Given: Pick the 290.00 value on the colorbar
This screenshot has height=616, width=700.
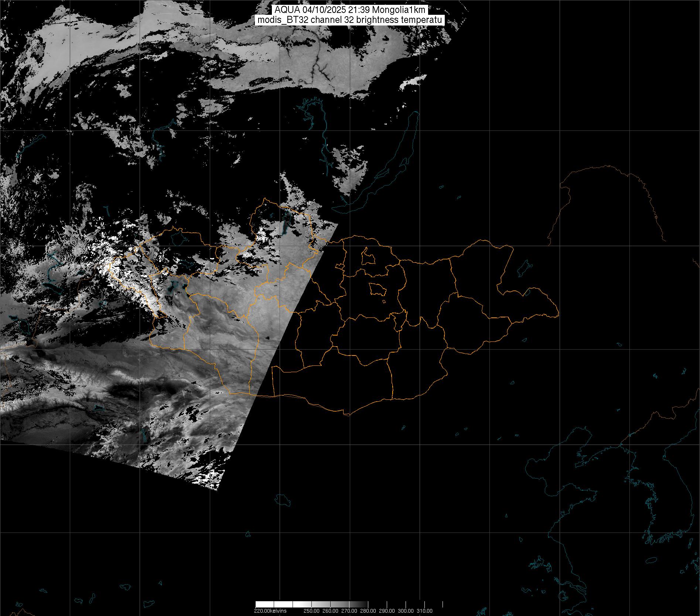Looking at the screenshot, I should coord(387,611).
